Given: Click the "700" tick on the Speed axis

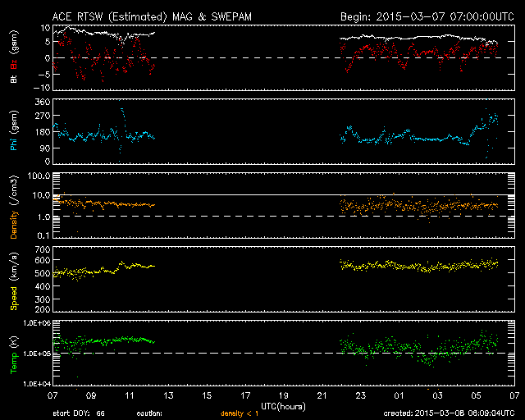Looking at the screenshot, I should [x=43, y=249].
